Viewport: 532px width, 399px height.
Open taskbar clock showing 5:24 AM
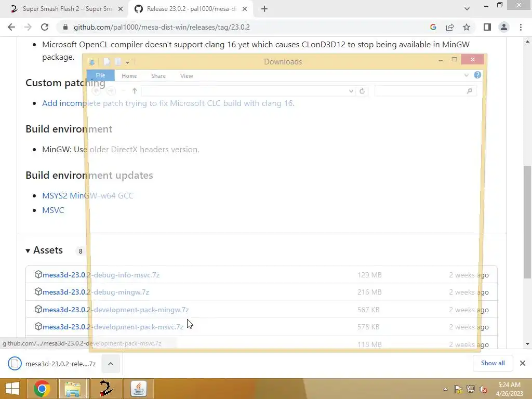point(509,389)
